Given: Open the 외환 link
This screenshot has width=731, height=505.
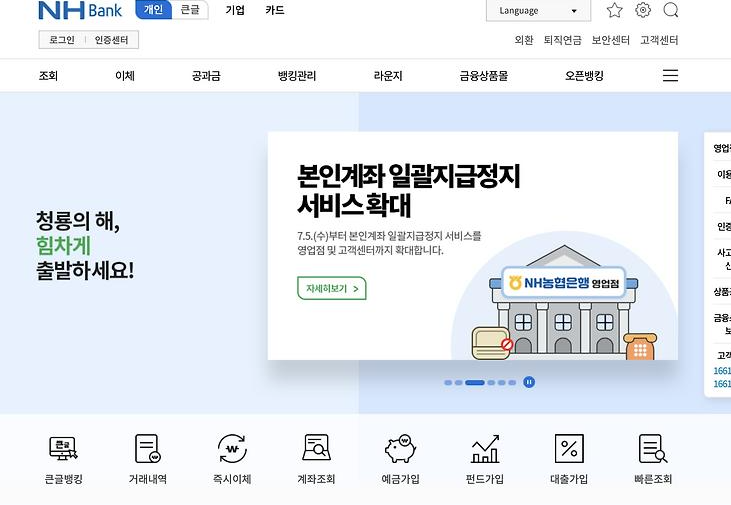Looking at the screenshot, I should coord(524,40).
